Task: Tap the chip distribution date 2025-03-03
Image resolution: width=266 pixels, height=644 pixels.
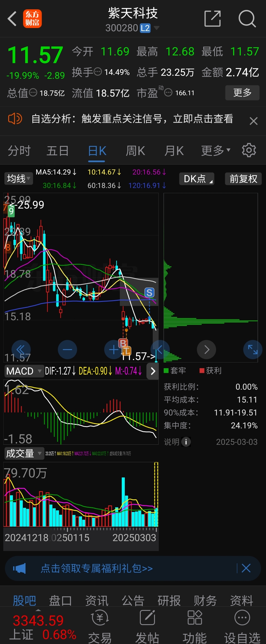Action: click(237, 442)
